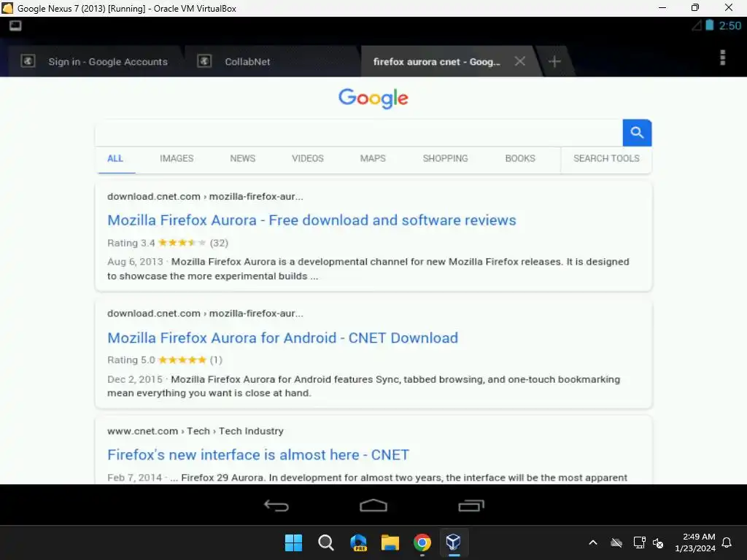Select the ALL search filter
747x560 pixels.
tap(115, 158)
